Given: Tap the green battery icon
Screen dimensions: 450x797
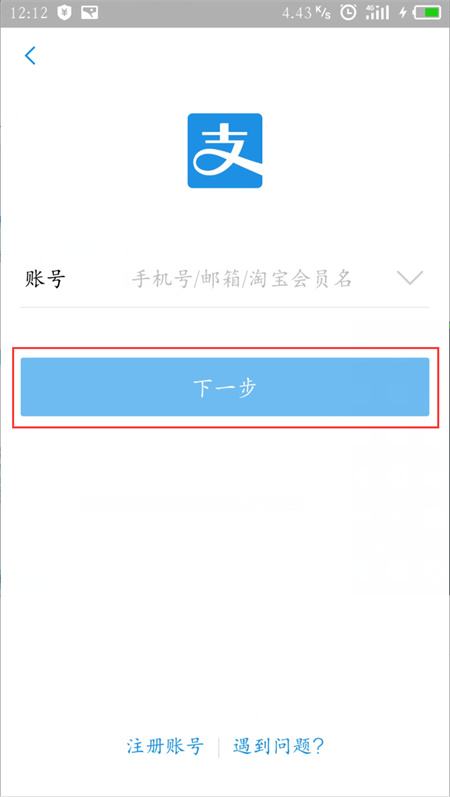Looking at the screenshot, I should (x=427, y=13).
